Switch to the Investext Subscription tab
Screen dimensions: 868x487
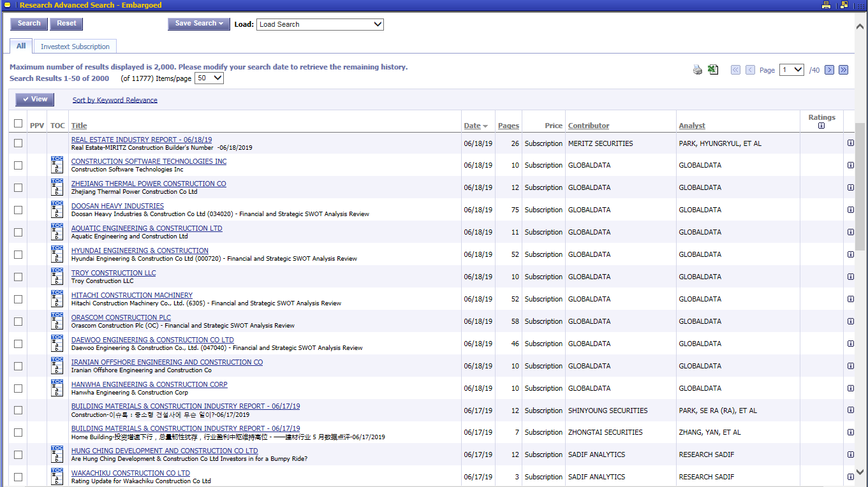tap(75, 47)
